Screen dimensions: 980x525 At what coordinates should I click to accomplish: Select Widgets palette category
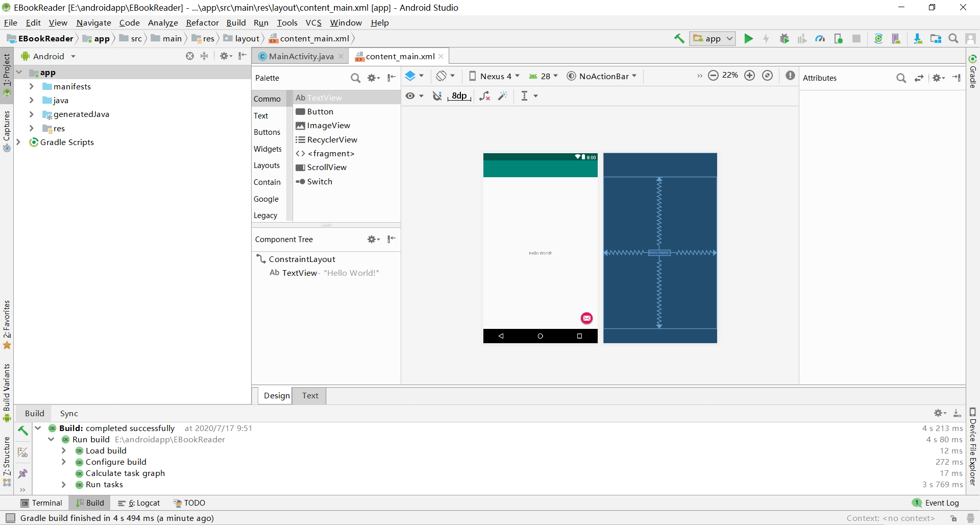pyautogui.click(x=267, y=149)
